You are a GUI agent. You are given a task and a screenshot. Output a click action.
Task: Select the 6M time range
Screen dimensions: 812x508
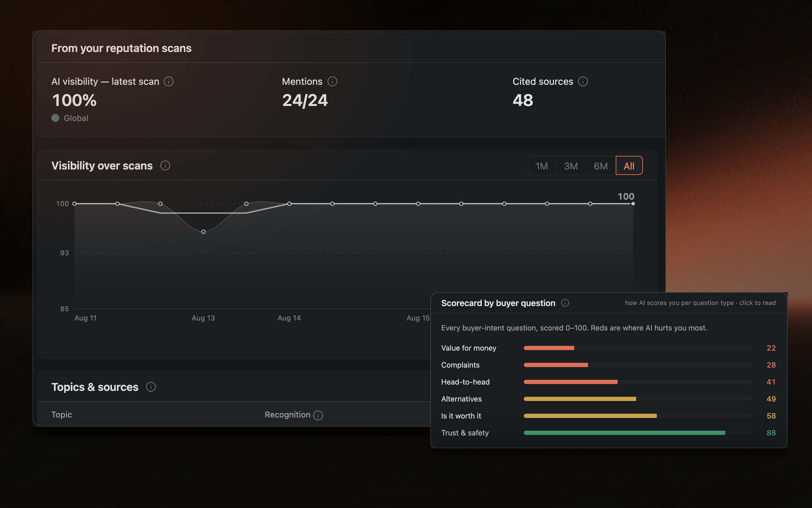tap(600, 166)
